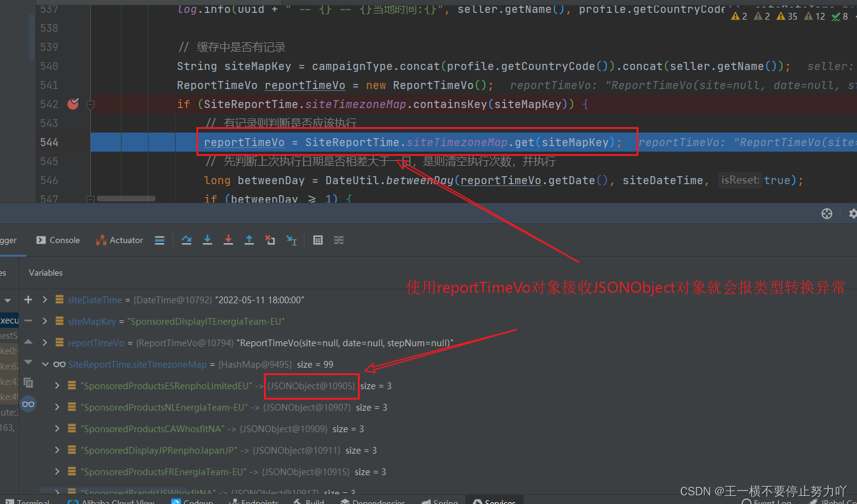Expand the siteMapKey variable
Viewport: 857px width, 504px height.
[x=45, y=321]
